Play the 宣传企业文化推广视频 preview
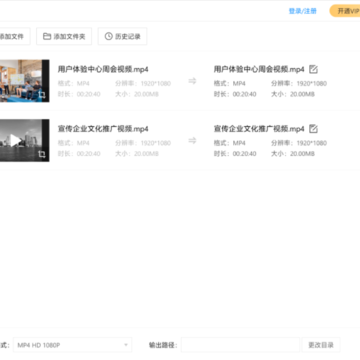 (x=15, y=140)
